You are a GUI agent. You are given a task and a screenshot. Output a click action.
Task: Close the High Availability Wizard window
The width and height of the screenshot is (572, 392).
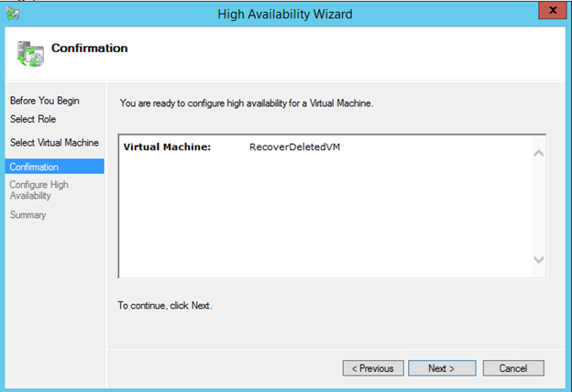550,12
